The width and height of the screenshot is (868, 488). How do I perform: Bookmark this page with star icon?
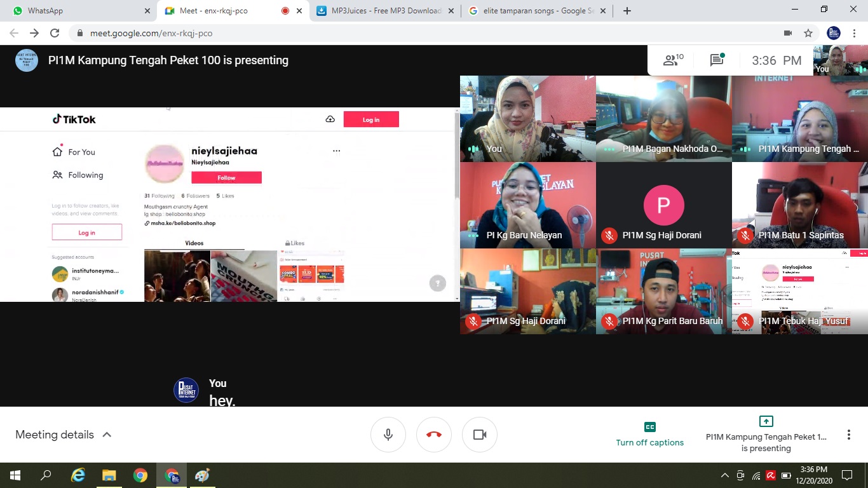[808, 33]
